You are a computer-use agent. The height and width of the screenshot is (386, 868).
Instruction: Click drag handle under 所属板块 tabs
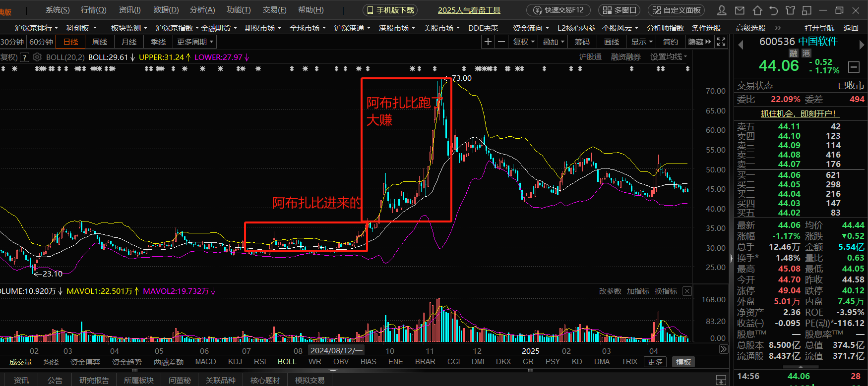135,370
